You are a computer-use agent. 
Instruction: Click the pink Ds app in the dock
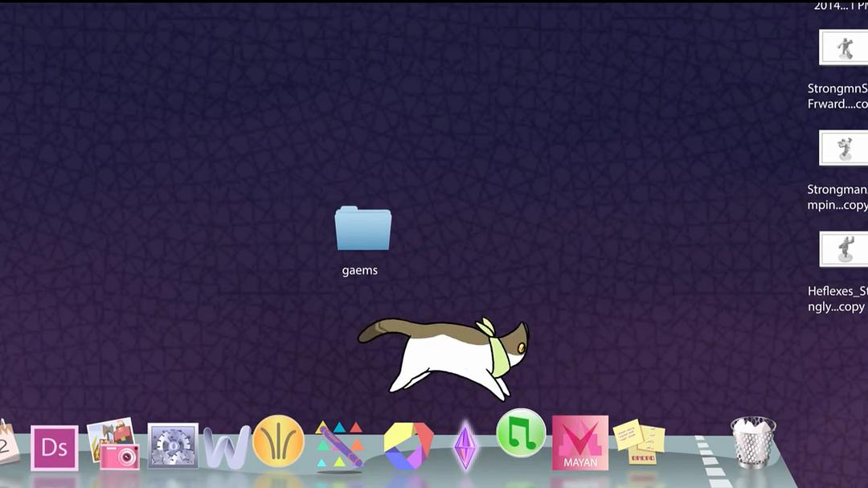click(55, 447)
